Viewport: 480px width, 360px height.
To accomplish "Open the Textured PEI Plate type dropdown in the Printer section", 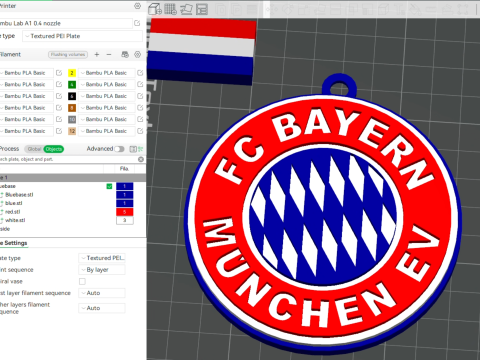I will click(x=82, y=36).
